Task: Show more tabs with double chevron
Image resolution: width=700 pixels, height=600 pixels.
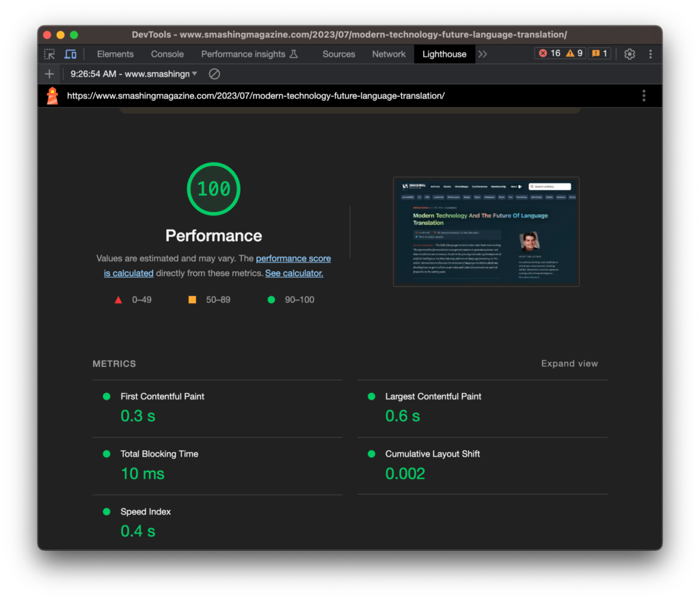Action: pyautogui.click(x=483, y=54)
